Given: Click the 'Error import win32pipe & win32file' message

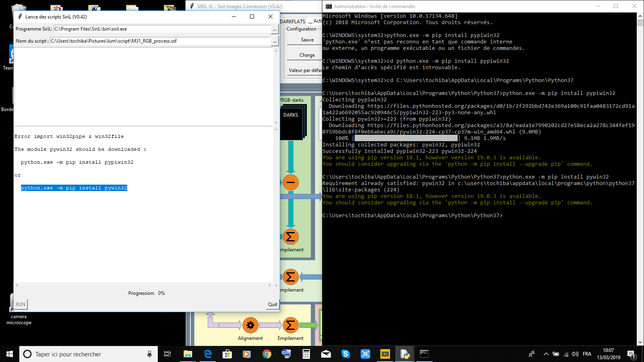Looking at the screenshot, I should click(69, 136).
